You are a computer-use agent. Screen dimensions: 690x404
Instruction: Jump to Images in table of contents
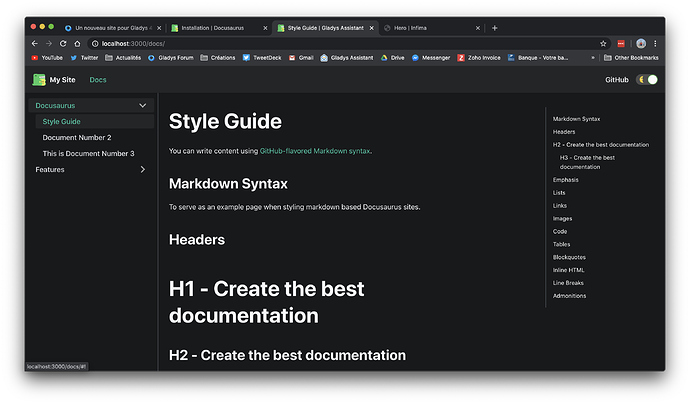click(x=562, y=218)
